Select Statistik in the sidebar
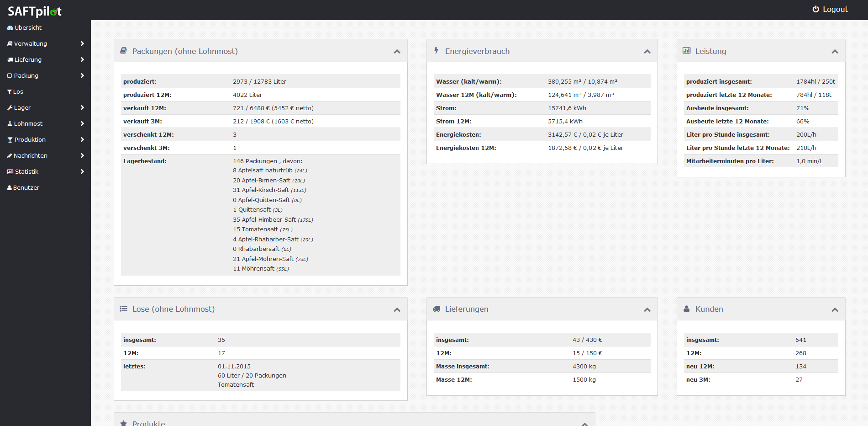Screen dimensions: 868x426 (x=26, y=172)
